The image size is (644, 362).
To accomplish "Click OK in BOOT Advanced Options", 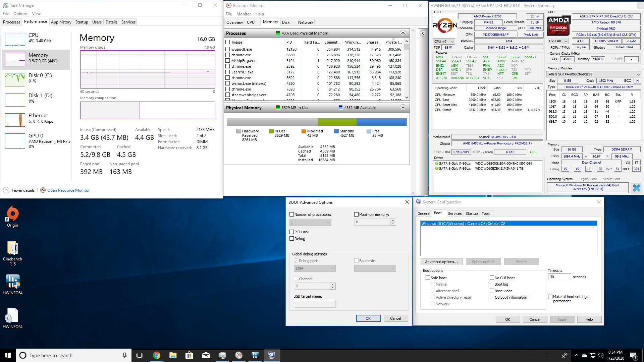I will [x=368, y=318].
